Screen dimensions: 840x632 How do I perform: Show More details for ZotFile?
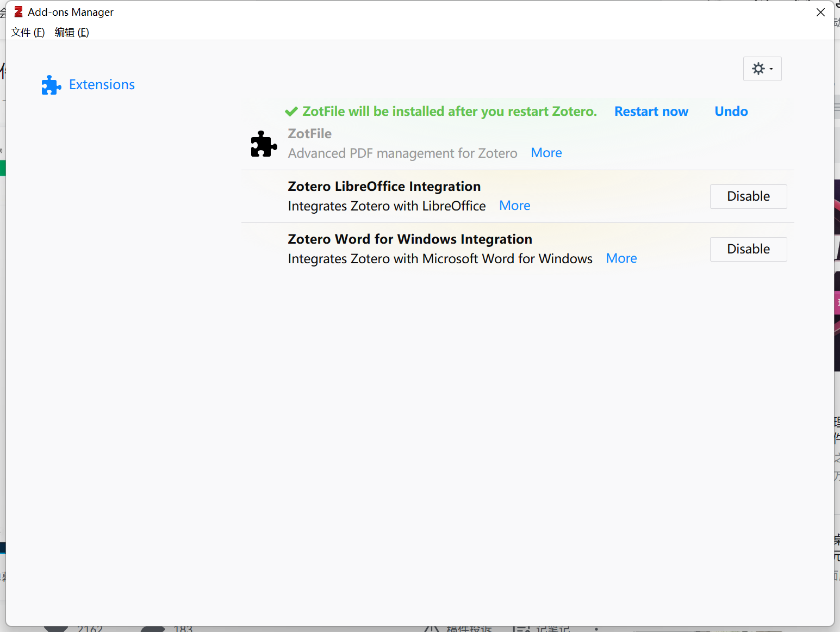[x=546, y=153]
